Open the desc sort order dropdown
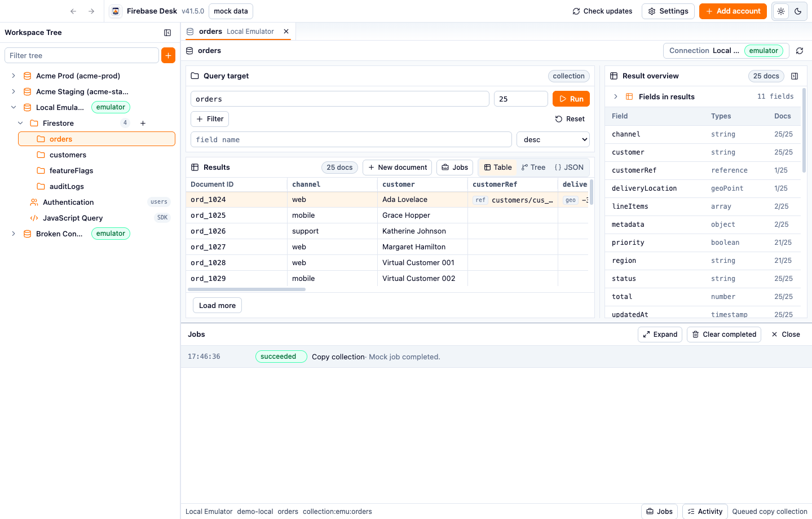 (553, 139)
